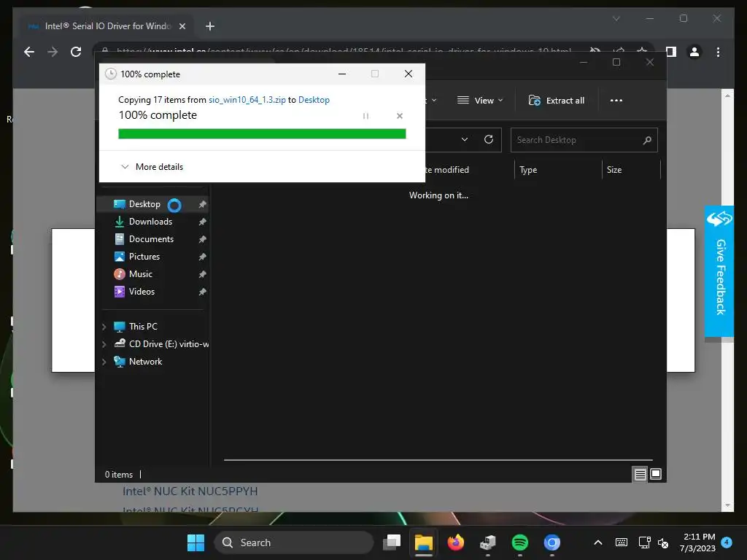Select CD Drive (E:) virtio entry
747x560 pixels.
point(161,344)
